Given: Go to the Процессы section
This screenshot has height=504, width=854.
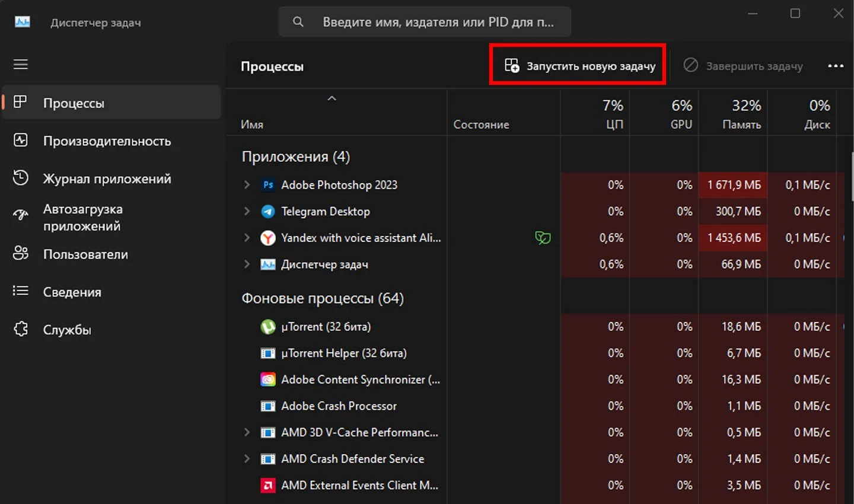Looking at the screenshot, I should pyautogui.click(x=111, y=103).
